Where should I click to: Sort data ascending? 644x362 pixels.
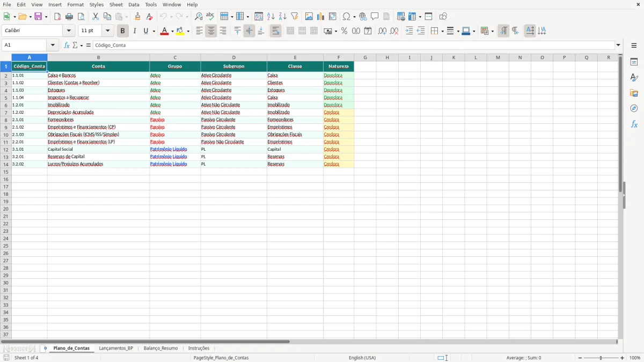[270, 16]
